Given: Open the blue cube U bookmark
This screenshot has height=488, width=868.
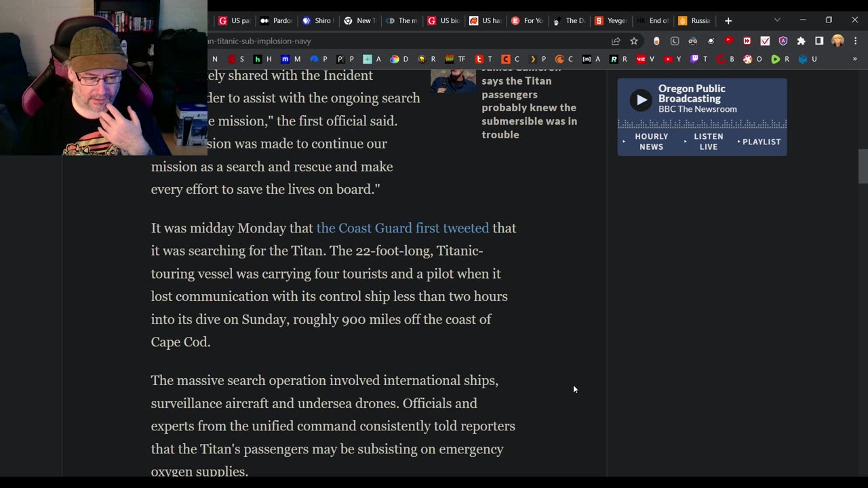Looking at the screenshot, I should click(808, 59).
